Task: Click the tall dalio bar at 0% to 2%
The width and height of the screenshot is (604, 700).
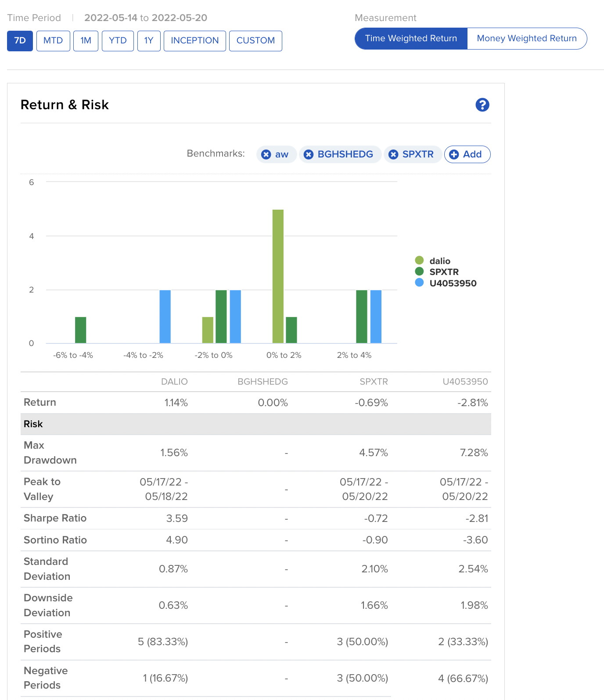Action: click(278, 276)
